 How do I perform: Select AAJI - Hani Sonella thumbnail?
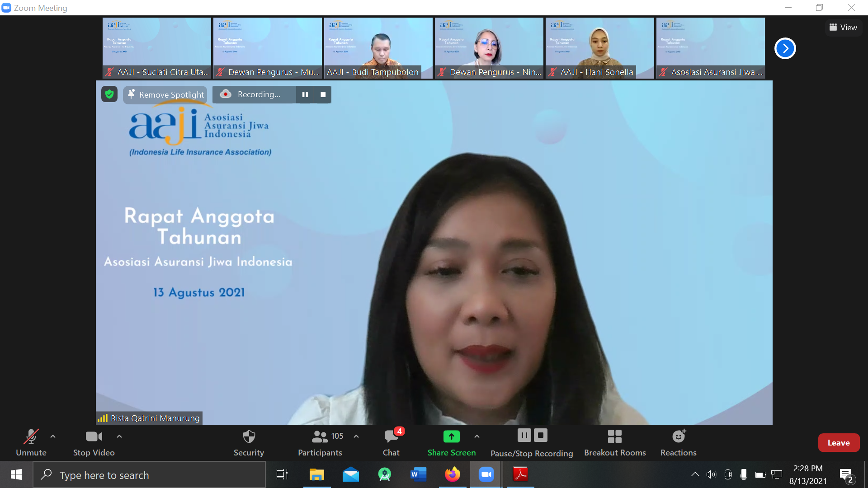600,48
